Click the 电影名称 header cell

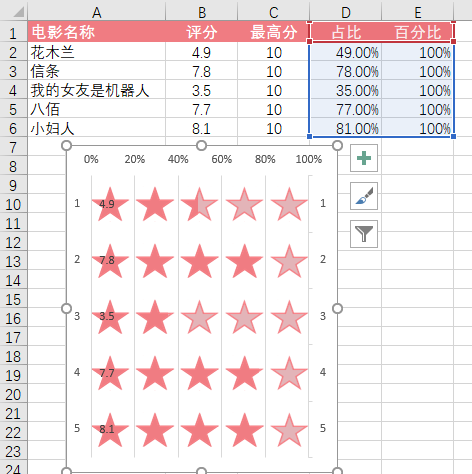(97, 32)
